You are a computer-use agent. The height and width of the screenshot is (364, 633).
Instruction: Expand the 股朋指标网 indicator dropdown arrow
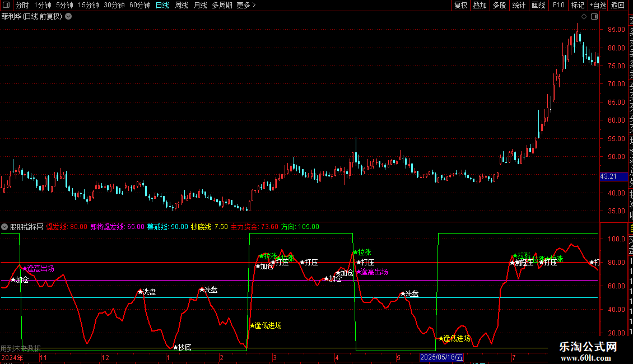pos(4,227)
